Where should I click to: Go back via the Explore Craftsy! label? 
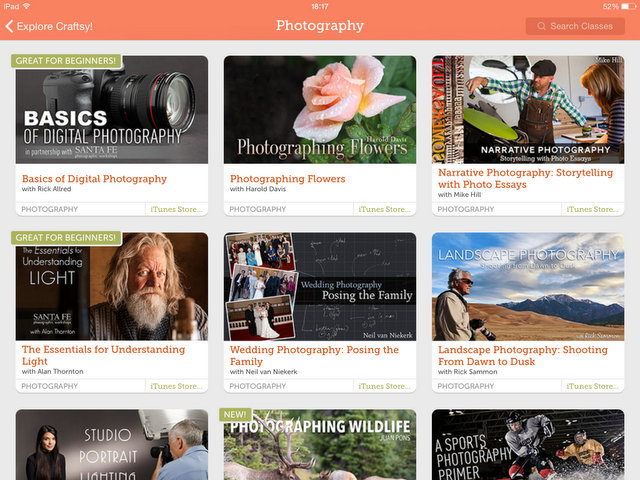(55, 26)
